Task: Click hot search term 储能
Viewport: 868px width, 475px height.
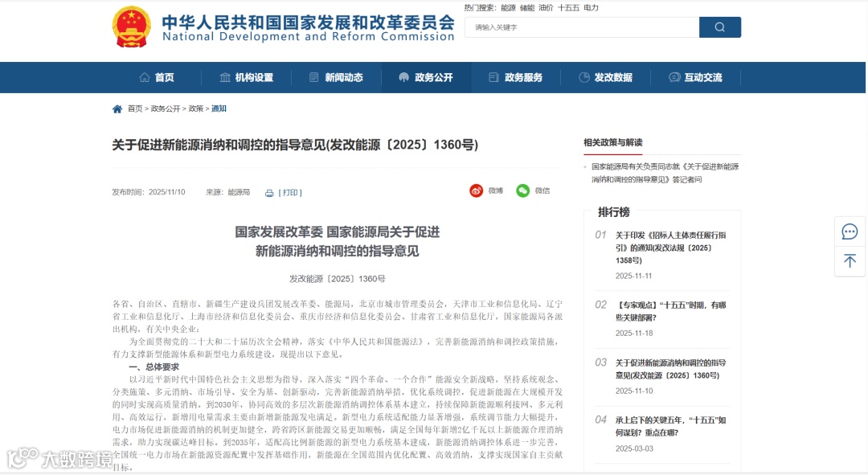Action: (527, 8)
